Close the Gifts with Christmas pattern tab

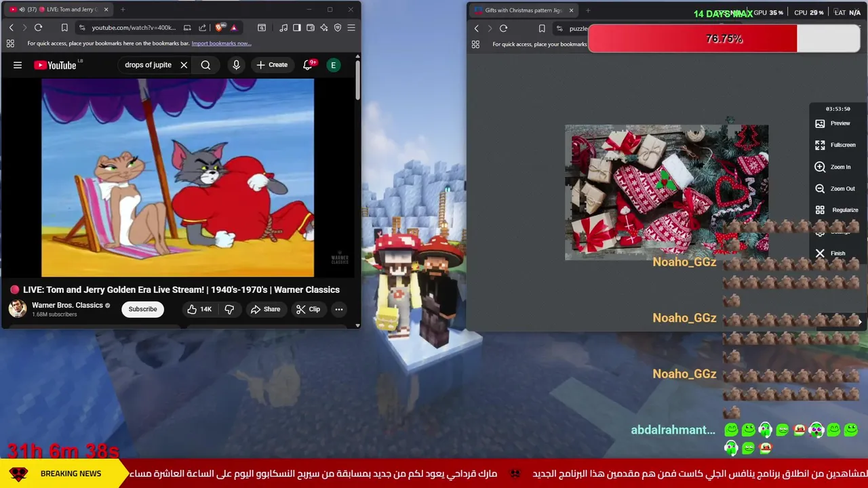571,10
